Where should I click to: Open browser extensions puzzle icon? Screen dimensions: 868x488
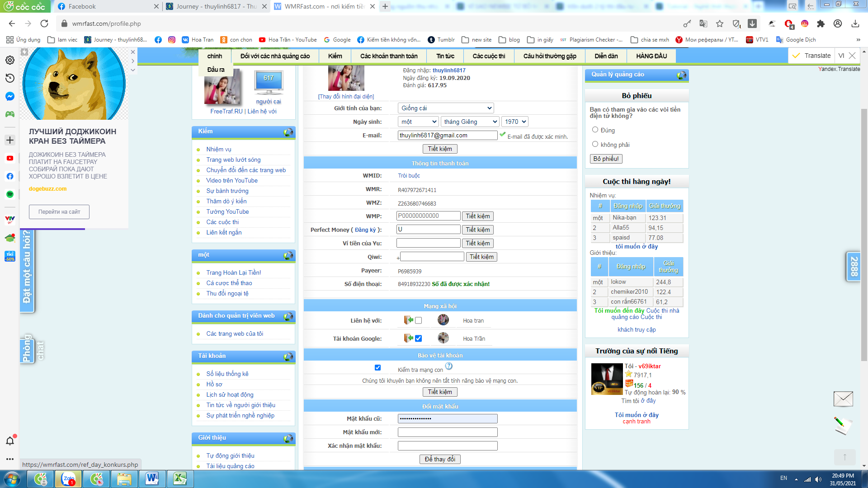pos(821,23)
